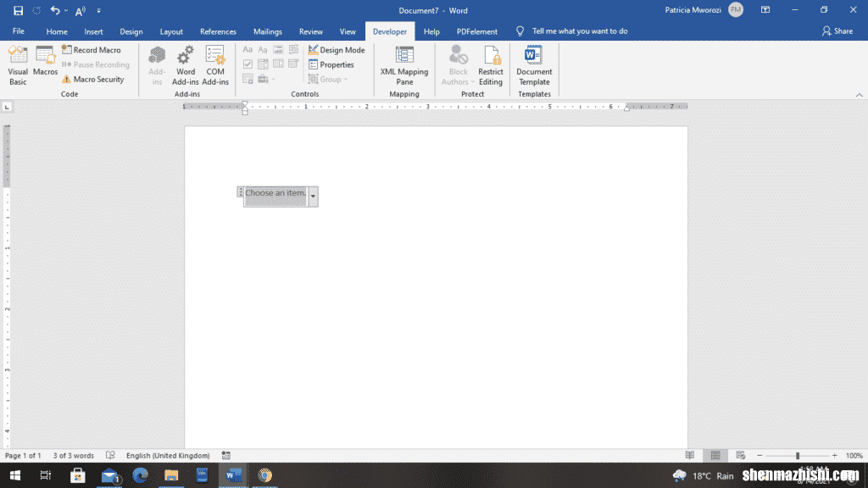Switch to Read Mode view

click(x=690, y=455)
